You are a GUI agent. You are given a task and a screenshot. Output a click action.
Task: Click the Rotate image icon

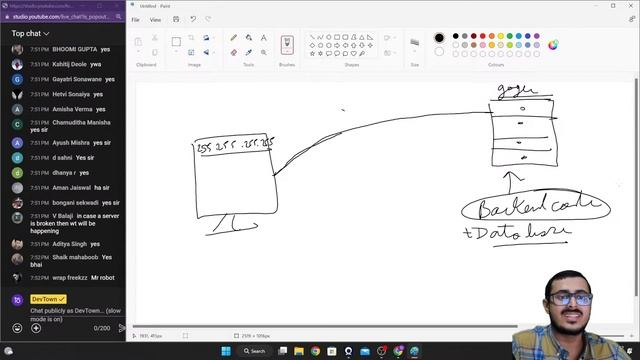(206, 38)
